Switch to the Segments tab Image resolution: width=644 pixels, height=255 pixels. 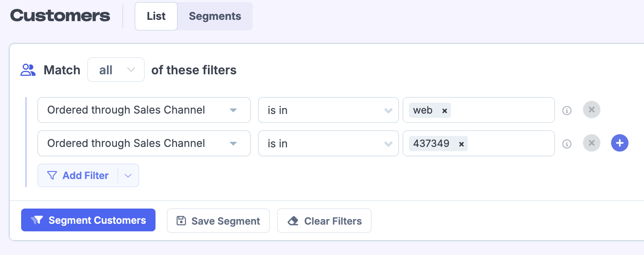215,16
